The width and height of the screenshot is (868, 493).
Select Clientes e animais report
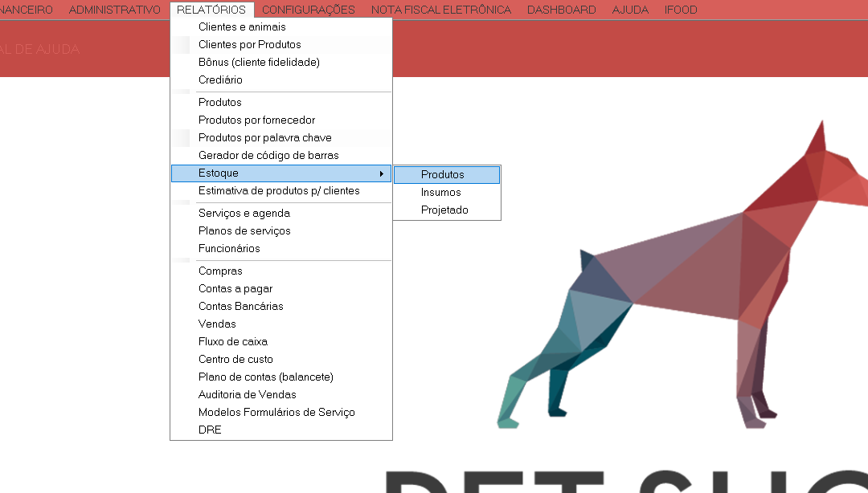(281, 26)
